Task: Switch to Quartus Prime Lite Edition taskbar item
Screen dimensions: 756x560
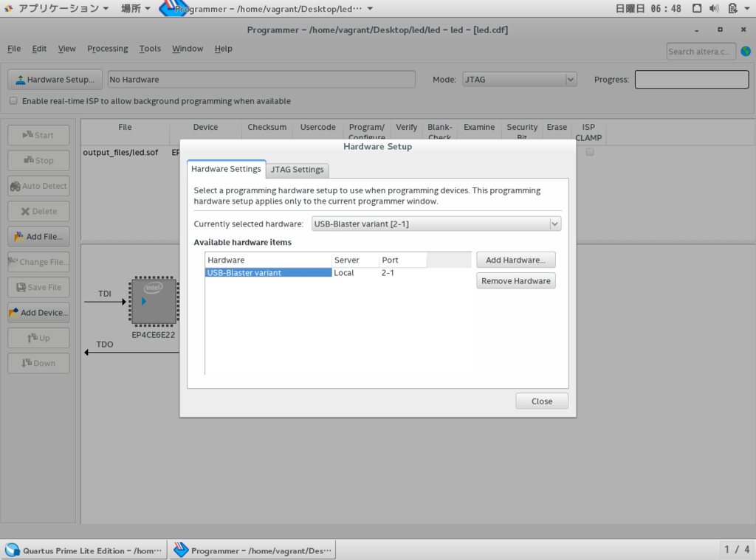Action: [84, 550]
